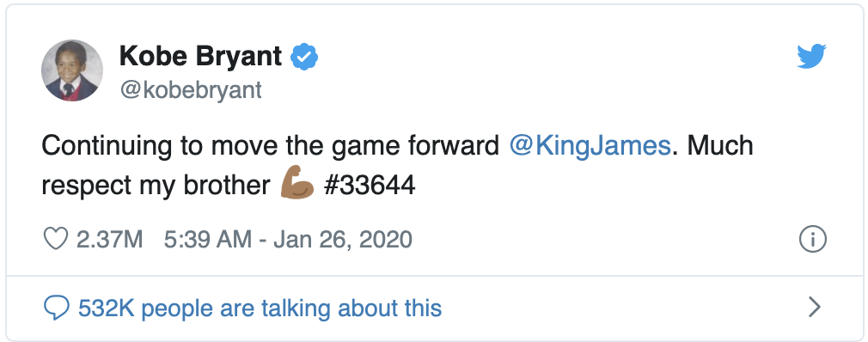Open Kobe Bryant's profile picture
Image resolution: width=868 pixels, height=342 pixels.
coord(72,70)
